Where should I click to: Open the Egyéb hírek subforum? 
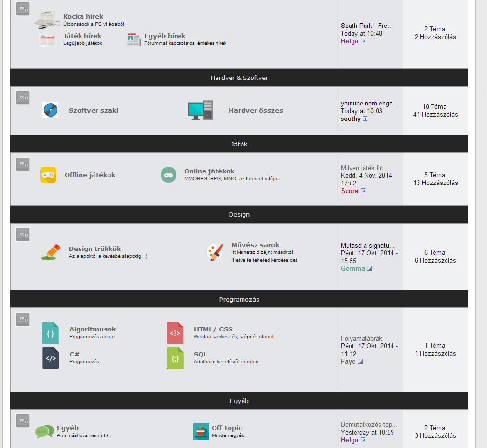click(164, 36)
